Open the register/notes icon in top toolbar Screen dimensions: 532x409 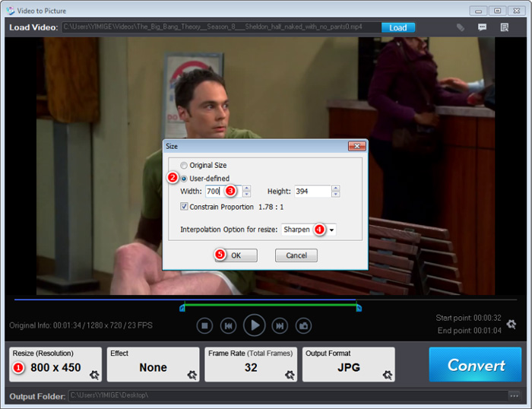[x=505, y=27]
